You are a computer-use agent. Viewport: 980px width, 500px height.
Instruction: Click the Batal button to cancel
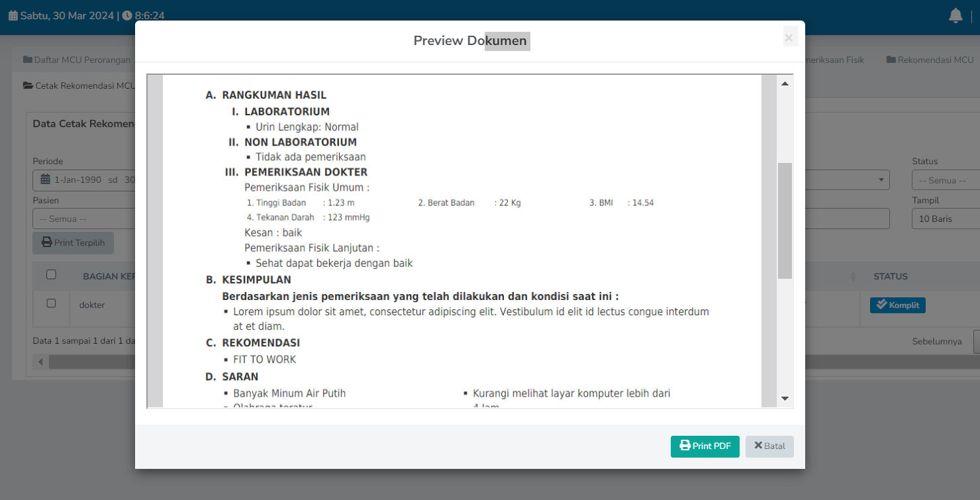(769, 446)
